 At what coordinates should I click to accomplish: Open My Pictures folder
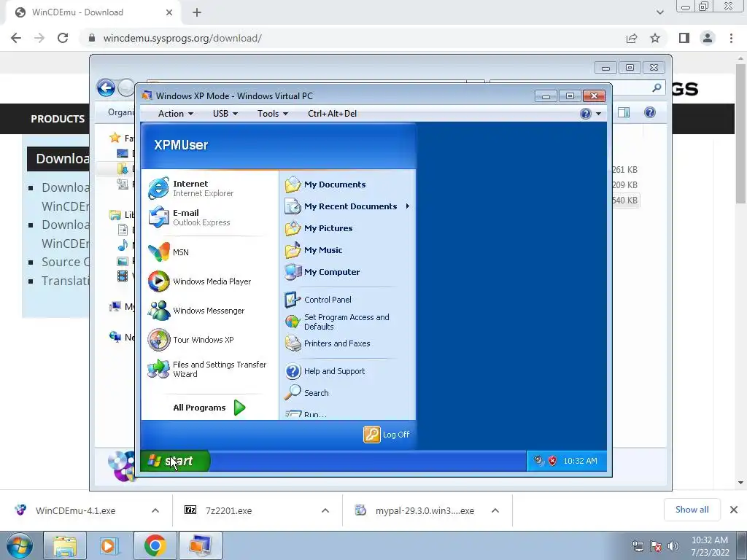[x=319, y=228]
